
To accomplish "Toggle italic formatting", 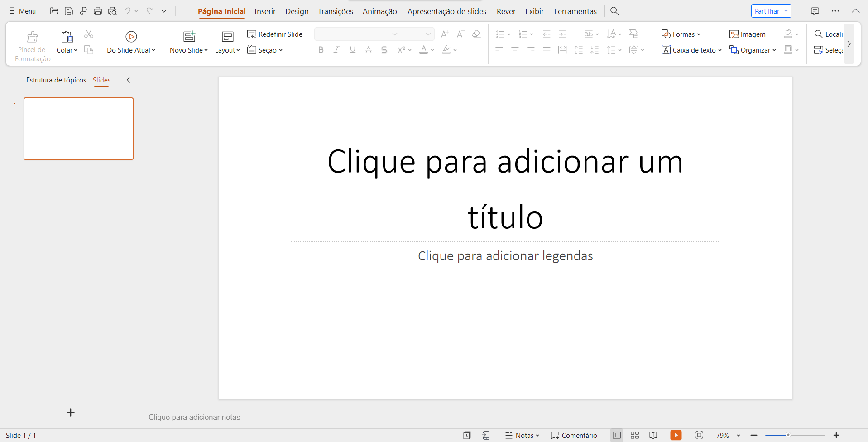I will pos(336,50).
